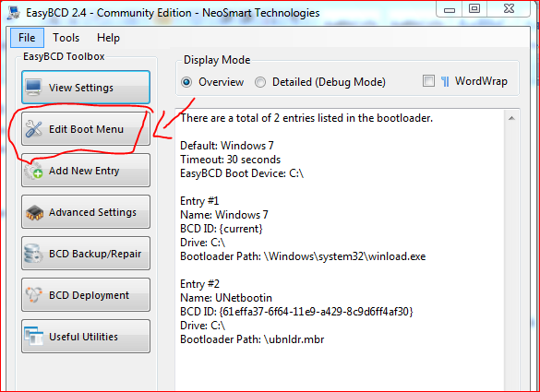
Task: Click the BCD Deployment icon
Action: [33, 295]
